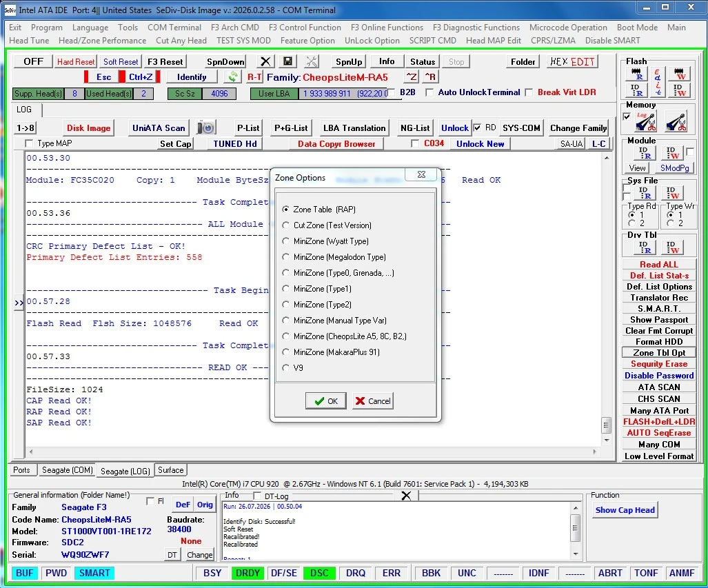The height and width of the screenshot is (588, 708).
Task: Click the ^Z button beside Family
Action: point(412,77)
